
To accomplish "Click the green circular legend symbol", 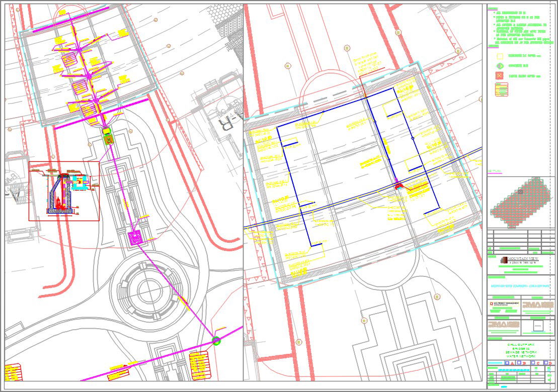I will pos(500,66).
